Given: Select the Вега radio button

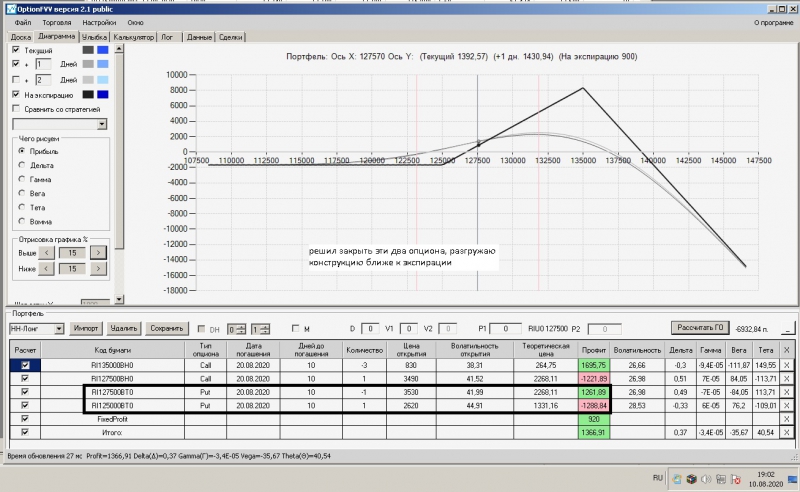Looking at the screenshot, I should coord(21,193).
